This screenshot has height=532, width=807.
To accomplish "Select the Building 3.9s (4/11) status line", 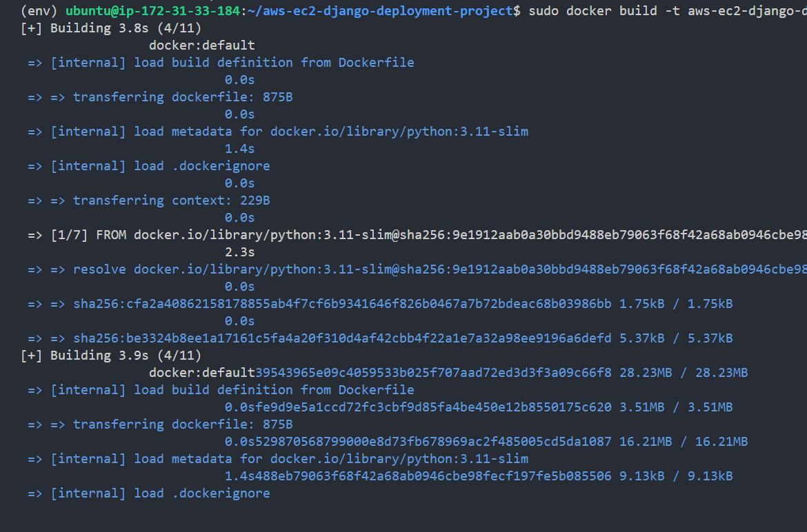I will pyautogui.click(x=111, y=356).
